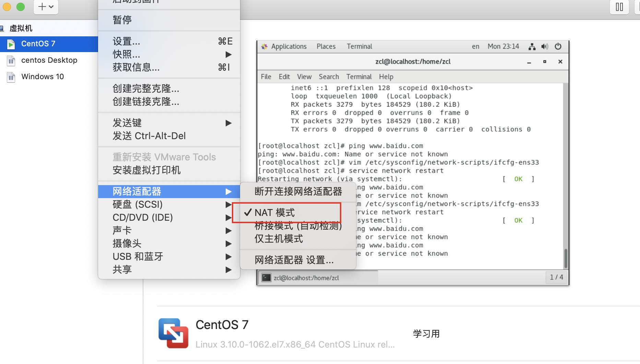The height and width of the screenshot is (364, 640).
Task: Click the Linux 3.10.0-1062.el7.x86_64 version text
Action: pyautogui.click(x=295, y=344)
